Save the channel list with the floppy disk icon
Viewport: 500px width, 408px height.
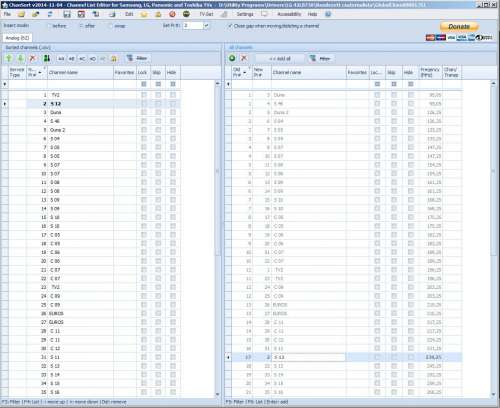67,14
